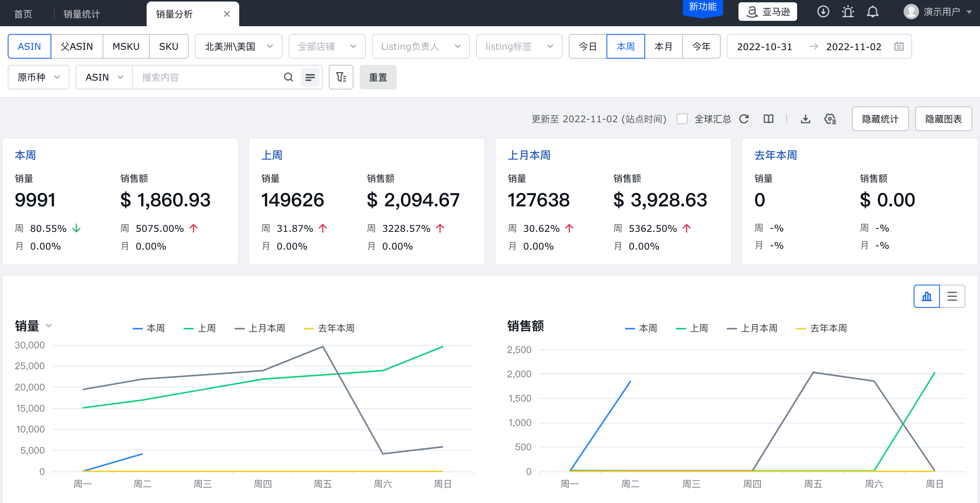Open the 全部店铺 store dropdown

click(x=327, y=46)
